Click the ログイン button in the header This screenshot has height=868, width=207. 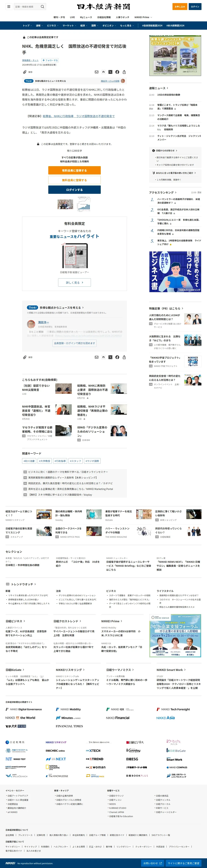[x=195, y=7]
